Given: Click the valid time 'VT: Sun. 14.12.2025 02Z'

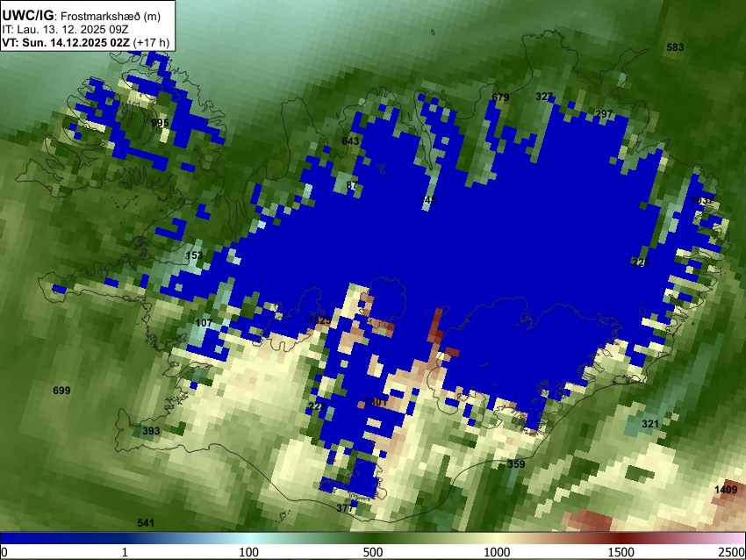Looking at the screenshot, I should [66, 42].
